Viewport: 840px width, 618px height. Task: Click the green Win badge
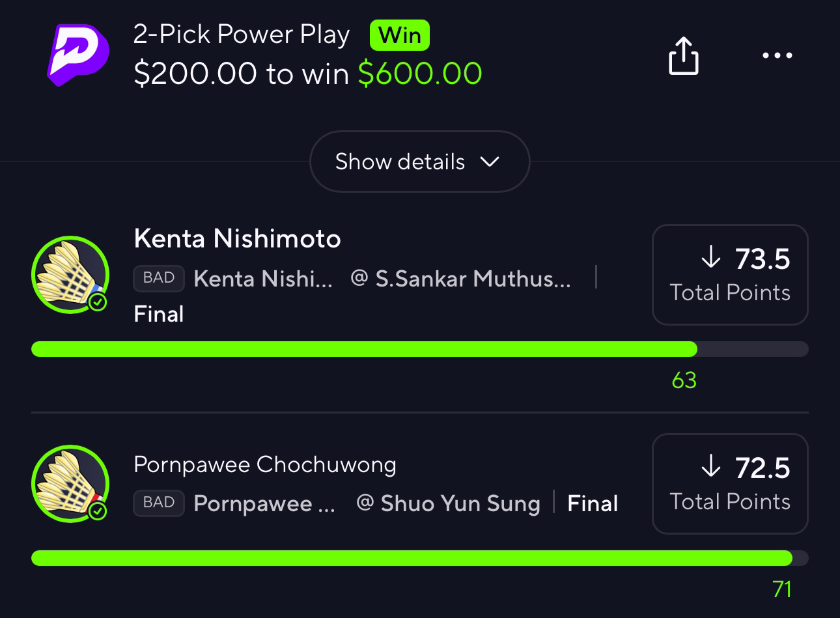click(399, 35)
